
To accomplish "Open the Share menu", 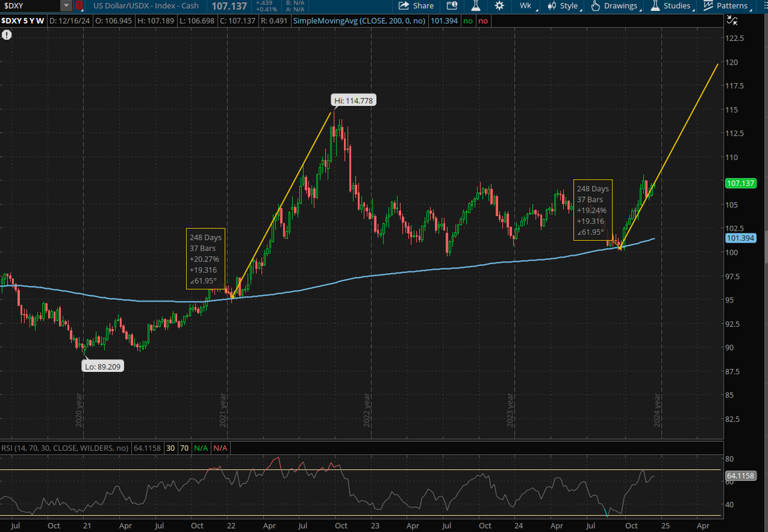I will pyautogui.click(x=416, y=6).
